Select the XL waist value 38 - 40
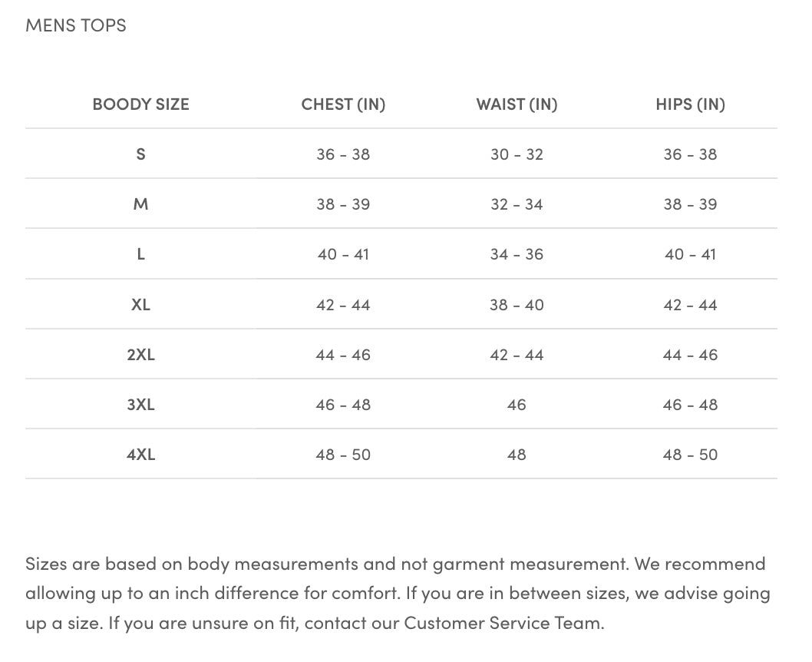The height and width of the screenshot is (662, 812). [x=517, y=305]
